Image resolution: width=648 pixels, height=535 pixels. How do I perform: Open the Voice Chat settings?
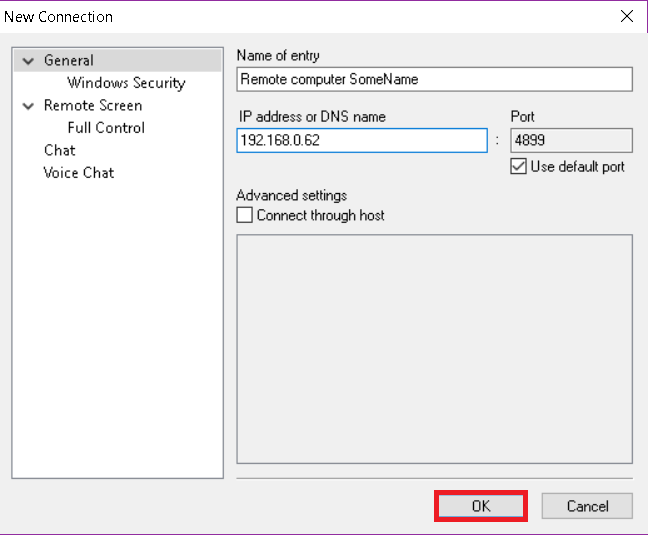[x=79, y=173]
